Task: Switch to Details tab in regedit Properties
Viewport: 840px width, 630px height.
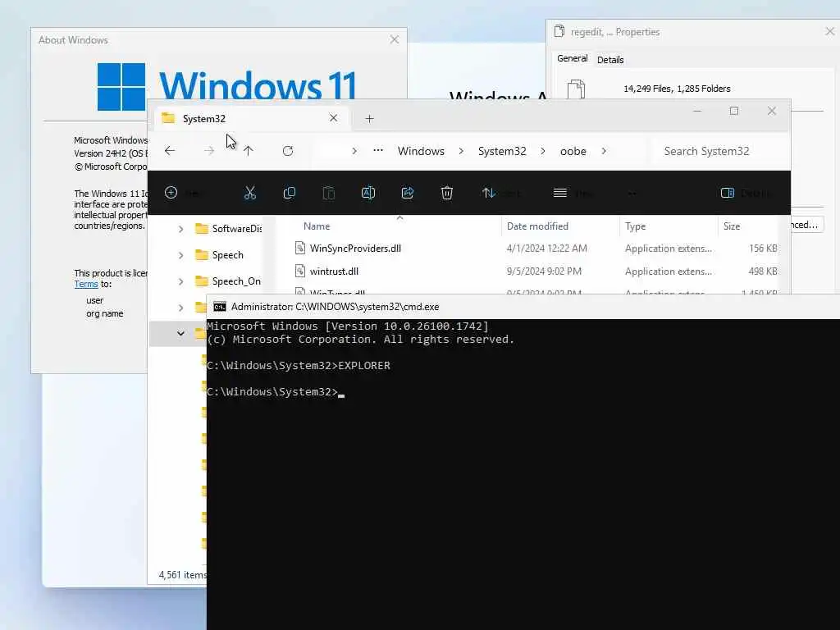Action: click(x=610, y=59)
